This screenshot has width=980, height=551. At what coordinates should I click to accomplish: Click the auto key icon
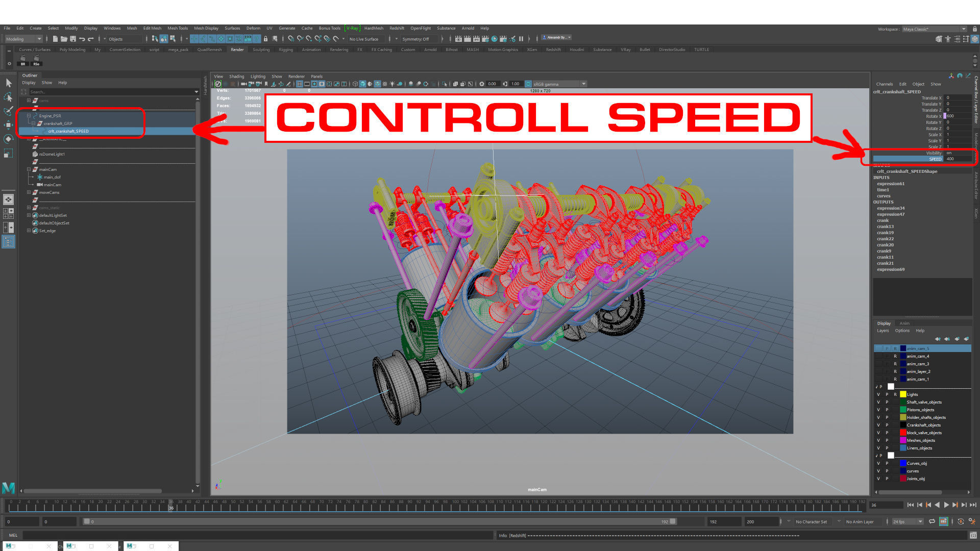coord(961,521)
